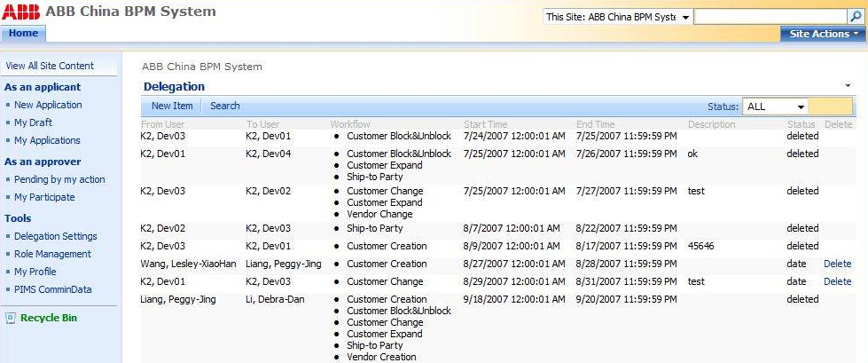Click the As an applicant heading
This screenshot has width=868, height=363.
(x=43, y=87)
